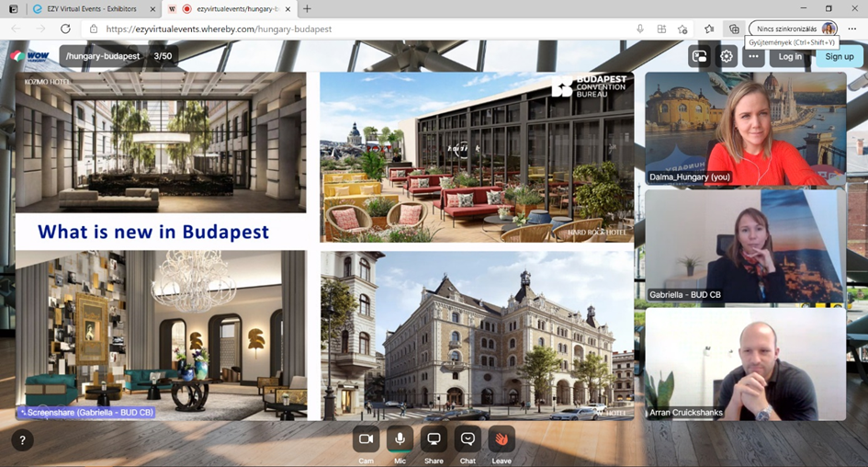Leave the meeting with the red hand button
Image resolution: width=868 pixels, height=467 pixels.
[502, 439]
